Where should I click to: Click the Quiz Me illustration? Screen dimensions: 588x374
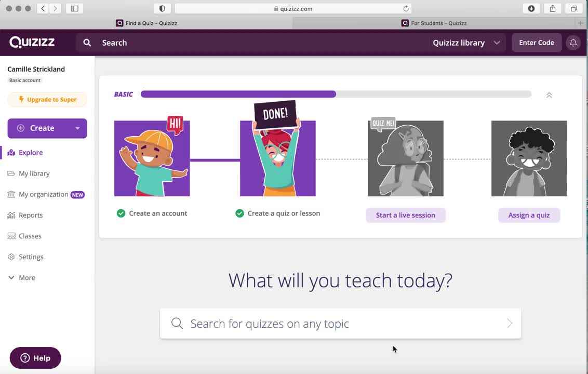pyautogui.click(x=405, y=157)
